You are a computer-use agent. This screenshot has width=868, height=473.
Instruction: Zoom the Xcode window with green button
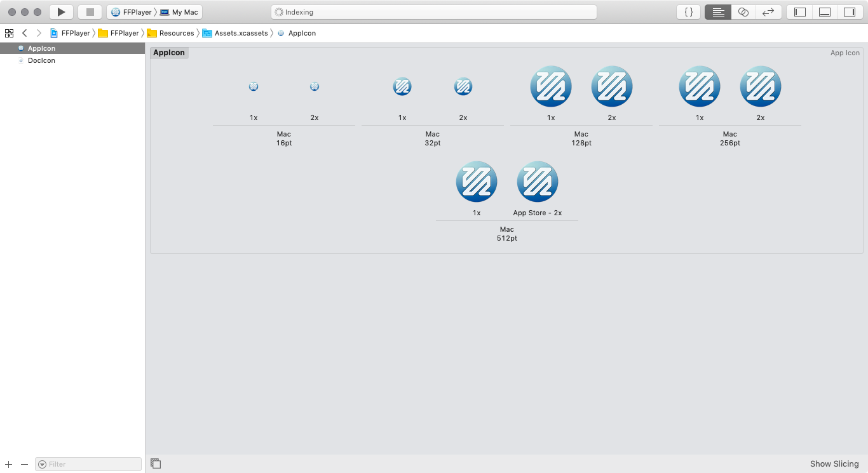[37, 12]
